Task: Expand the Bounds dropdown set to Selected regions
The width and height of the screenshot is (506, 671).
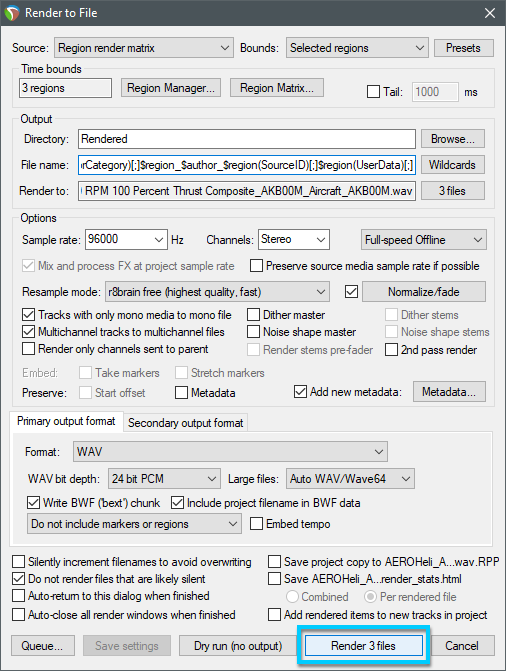Action: [357, 48]
